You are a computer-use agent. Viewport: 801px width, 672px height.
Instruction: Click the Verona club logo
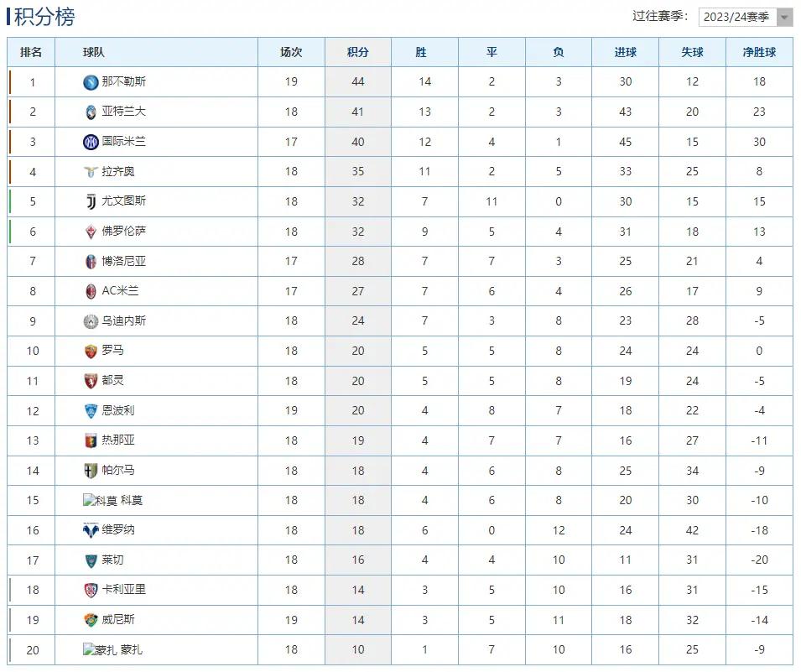pos(91,530)
